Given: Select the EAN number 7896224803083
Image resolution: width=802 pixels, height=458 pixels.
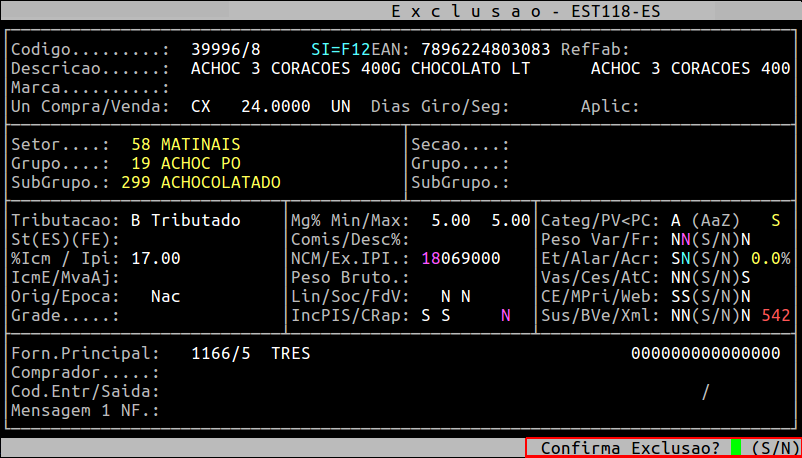Looking at the screenshot, I should coord(486,50).
